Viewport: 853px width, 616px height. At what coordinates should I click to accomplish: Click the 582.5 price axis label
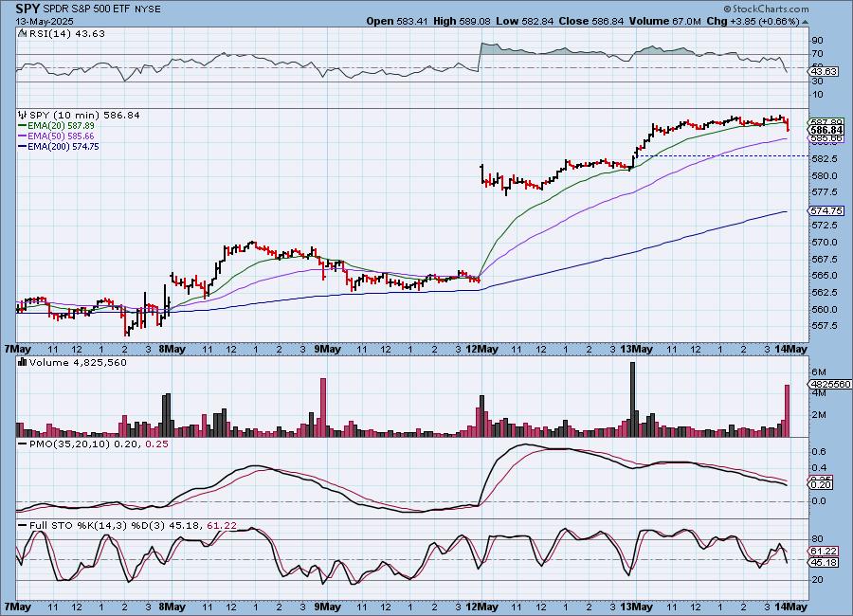pos(825,158)
